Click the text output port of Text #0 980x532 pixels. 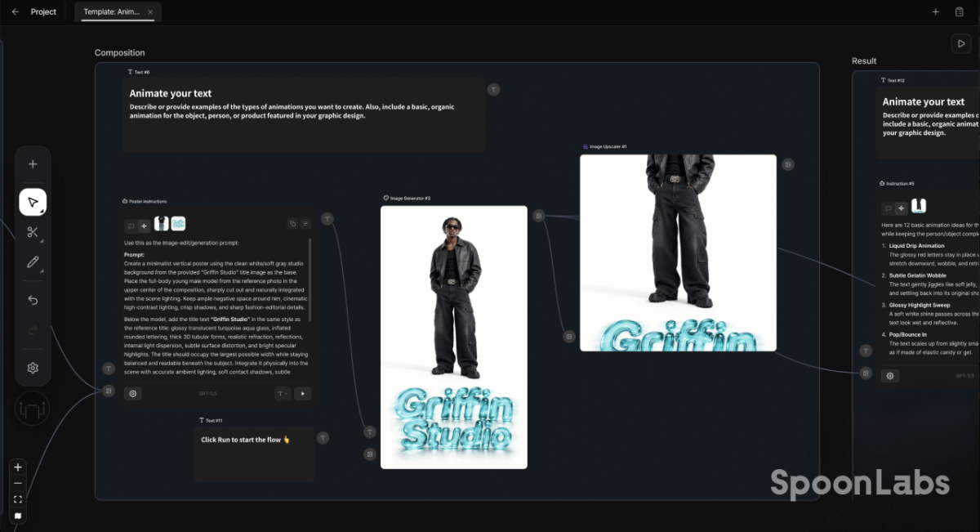coord(494,89)
